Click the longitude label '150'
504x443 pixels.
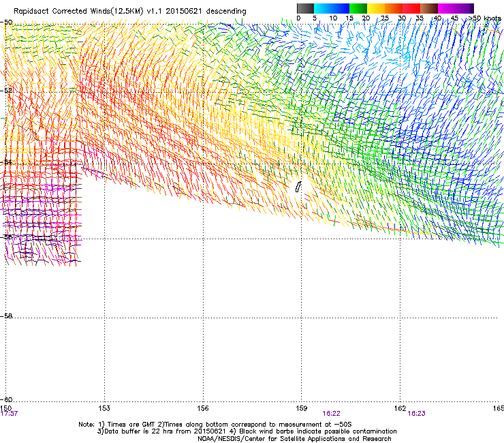pos(6,408)
